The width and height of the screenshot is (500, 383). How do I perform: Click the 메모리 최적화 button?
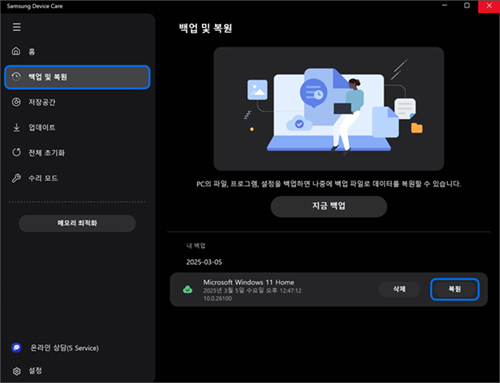click(77, 223)
